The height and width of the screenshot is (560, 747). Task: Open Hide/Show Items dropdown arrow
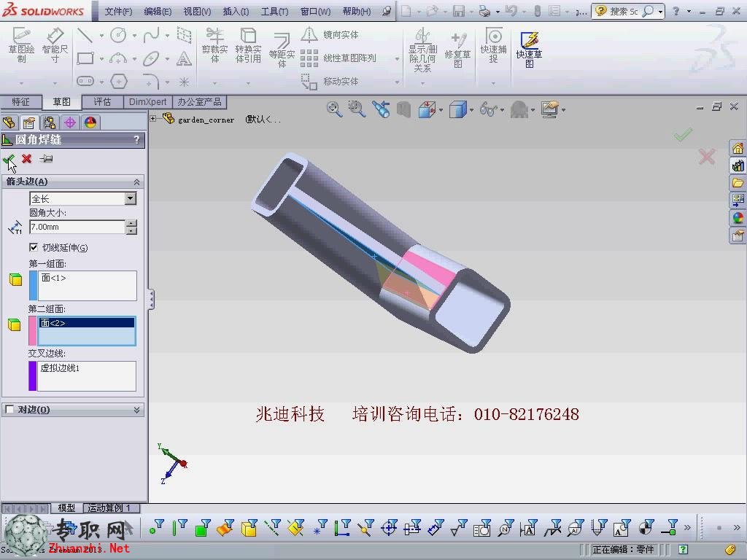pos(502,110)
